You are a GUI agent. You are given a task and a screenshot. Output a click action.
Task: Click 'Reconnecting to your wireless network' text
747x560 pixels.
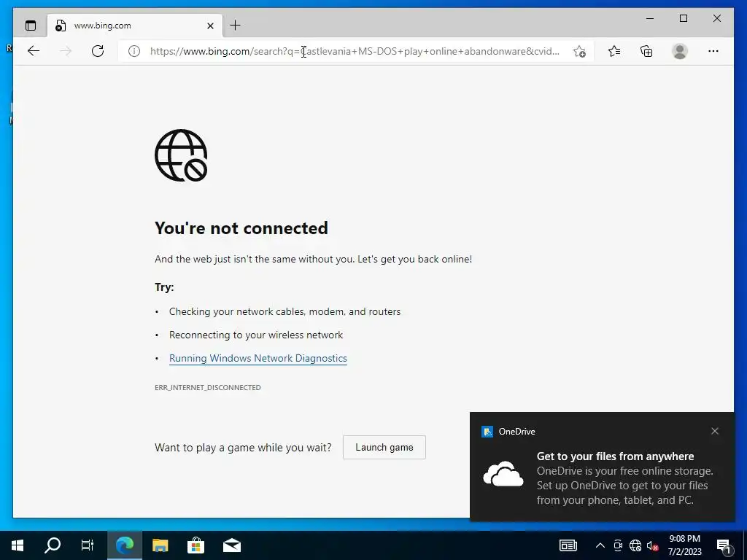[x=256, y=335]
